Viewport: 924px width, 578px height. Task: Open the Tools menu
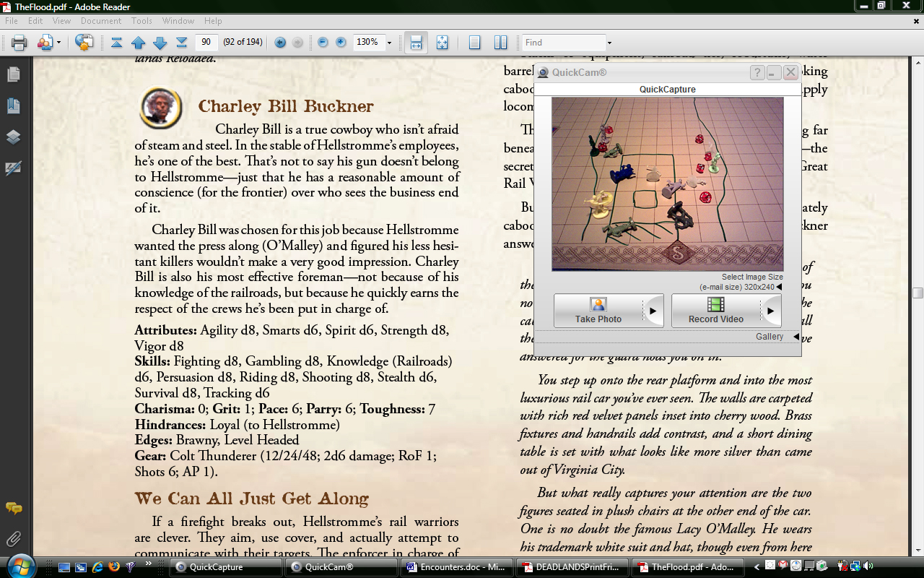pyautogui.click(x=141, y=21)
